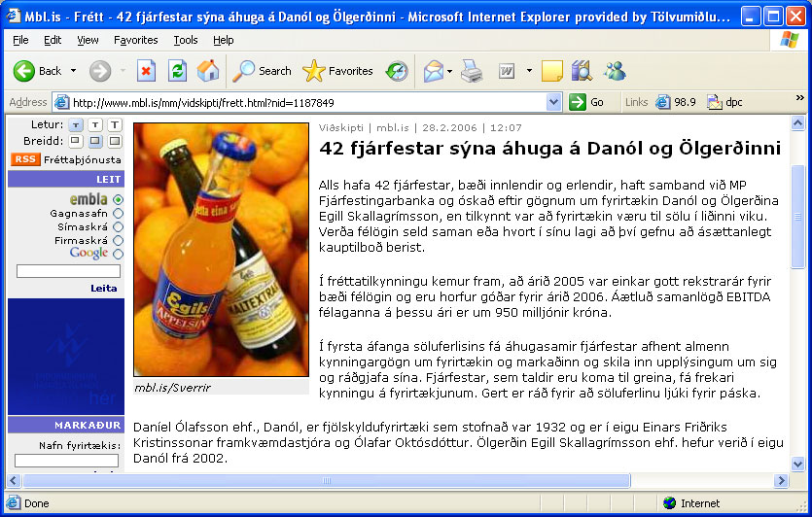The width and height of the screenshot is (812, 517).
Task: Print the page with the printer icon
Action: coord(472,71)
